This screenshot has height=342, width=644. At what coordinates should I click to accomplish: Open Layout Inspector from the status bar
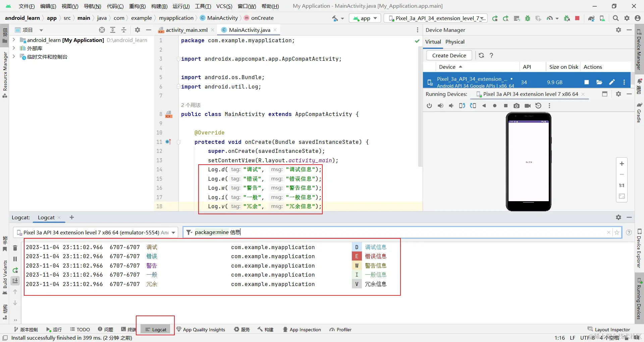tap(609, 330)
